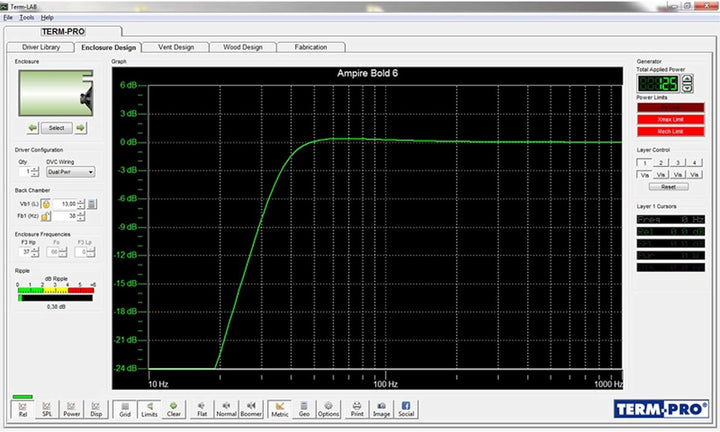Click the SPL graph icon
This screenshot has height=432, width=720.
tap(46, 407)
